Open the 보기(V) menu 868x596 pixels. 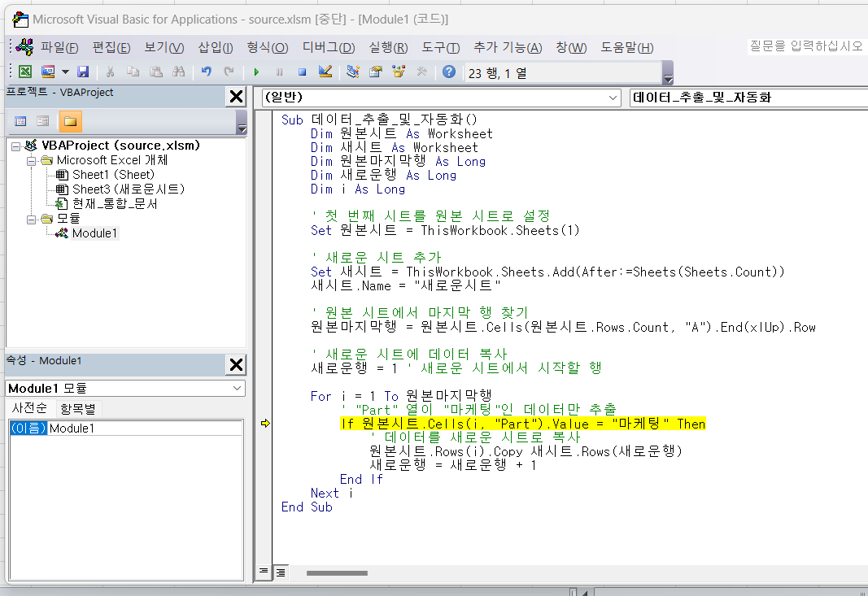[x=164, y=48]
